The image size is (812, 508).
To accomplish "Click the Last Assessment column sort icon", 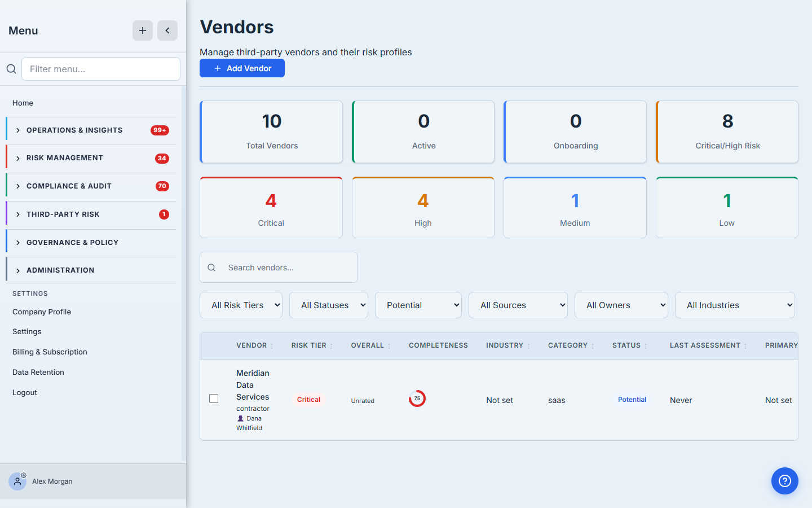I will click(x=745, y=346).
